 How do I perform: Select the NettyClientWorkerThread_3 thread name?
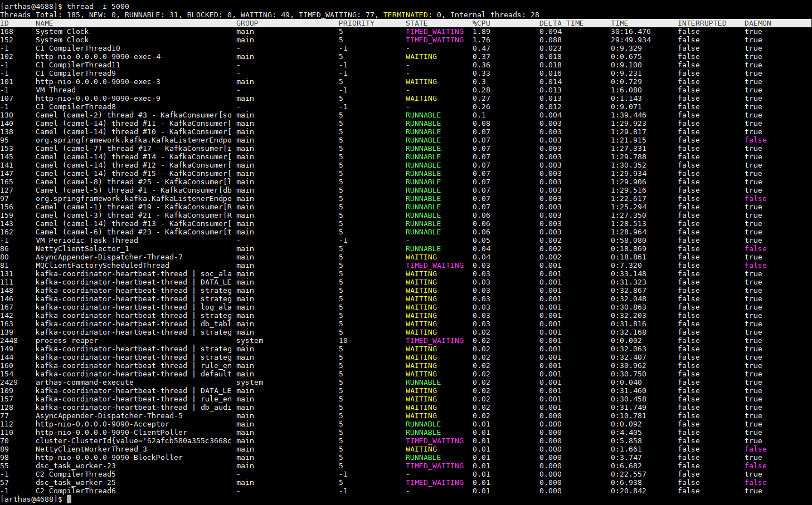[x=91, y=449]
